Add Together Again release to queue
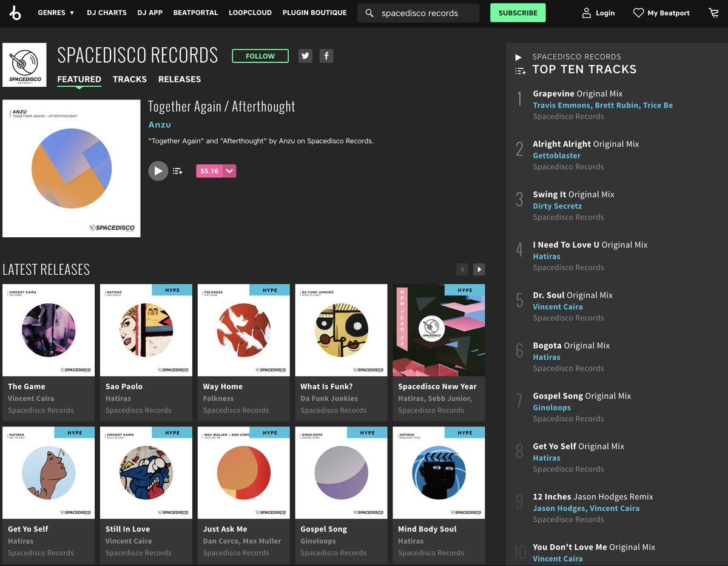This screenshot has width=728, height=566. [177, 171]
